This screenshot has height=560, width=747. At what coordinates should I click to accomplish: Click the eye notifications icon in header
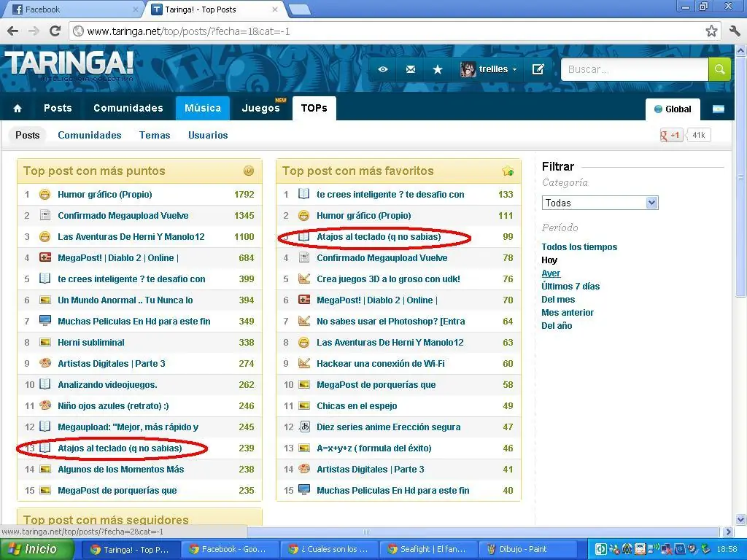[x=383, y=69]
